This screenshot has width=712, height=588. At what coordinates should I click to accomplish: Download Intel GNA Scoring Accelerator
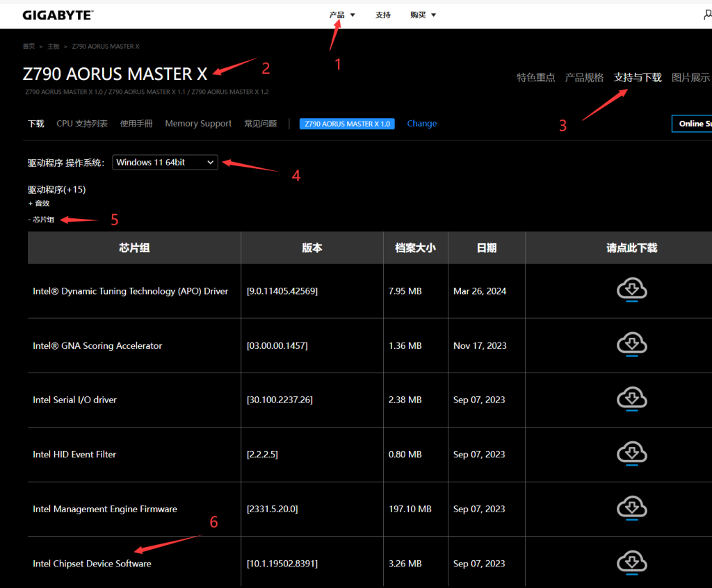click(x=631, y=344)
